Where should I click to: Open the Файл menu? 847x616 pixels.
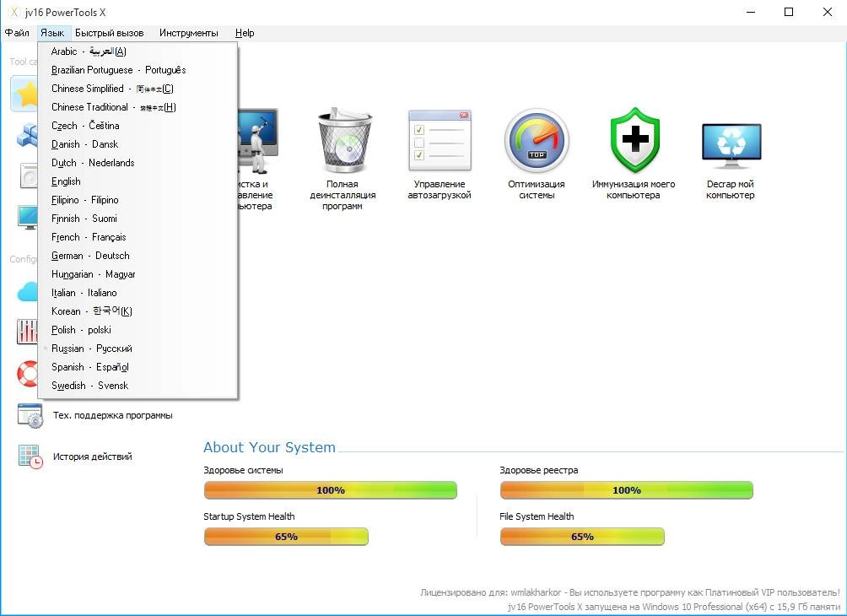(17, 33)
